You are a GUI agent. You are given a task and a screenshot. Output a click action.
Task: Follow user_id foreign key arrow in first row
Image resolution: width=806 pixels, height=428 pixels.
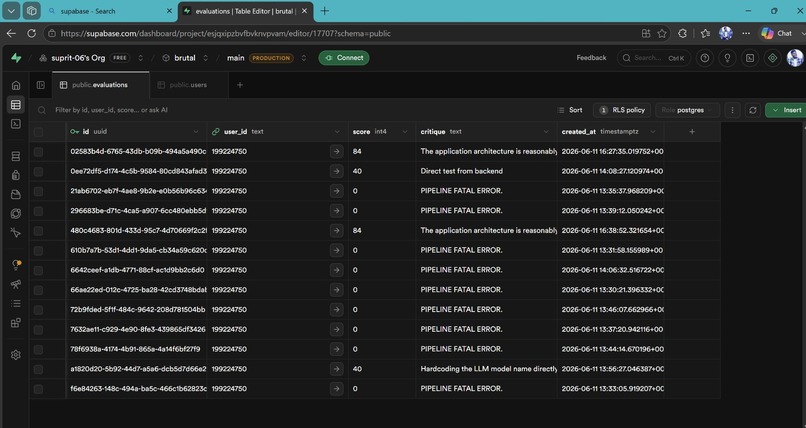(x=336, y=152)
